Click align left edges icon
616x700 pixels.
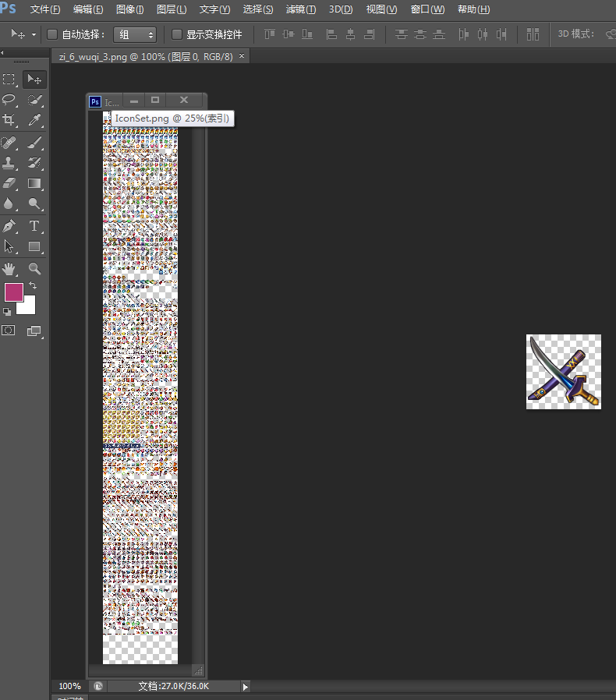pos(331,34)
